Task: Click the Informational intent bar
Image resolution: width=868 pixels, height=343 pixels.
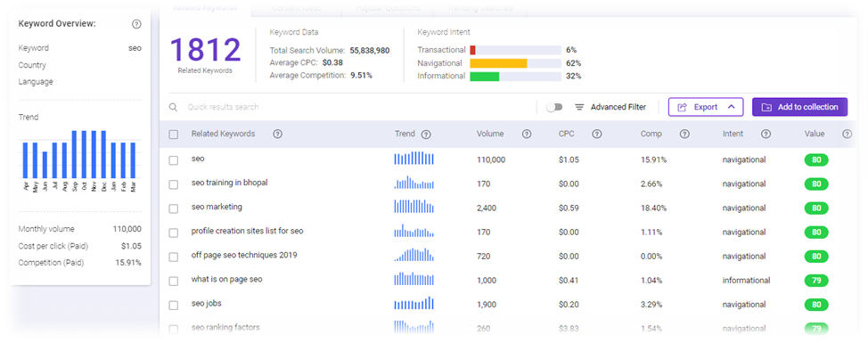Action: tap(515, 77)
